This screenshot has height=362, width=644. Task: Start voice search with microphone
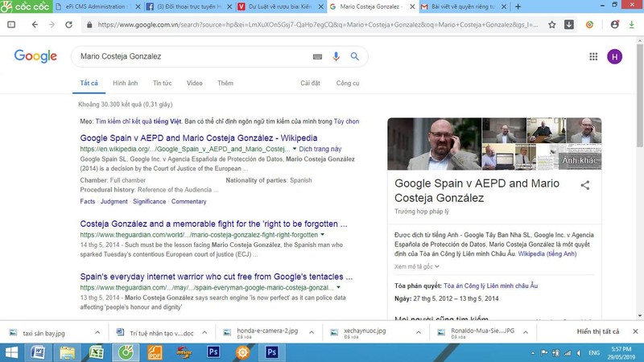[336, 56]
